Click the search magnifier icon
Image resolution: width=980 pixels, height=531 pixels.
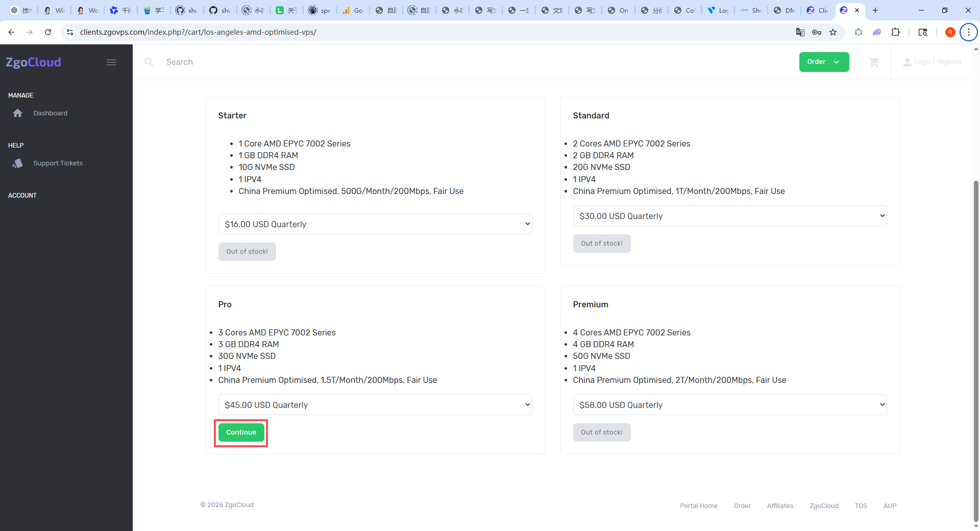(149, 62)
